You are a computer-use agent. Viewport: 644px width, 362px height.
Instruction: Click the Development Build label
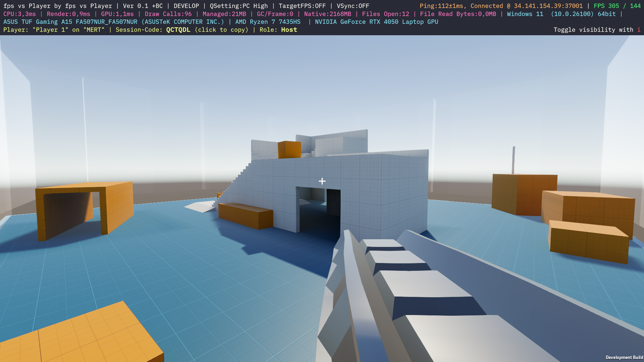[624, 358]
